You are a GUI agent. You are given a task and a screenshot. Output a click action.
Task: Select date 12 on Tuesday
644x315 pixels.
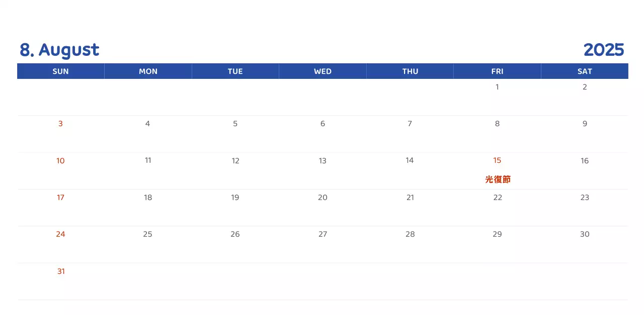(235, 161)
